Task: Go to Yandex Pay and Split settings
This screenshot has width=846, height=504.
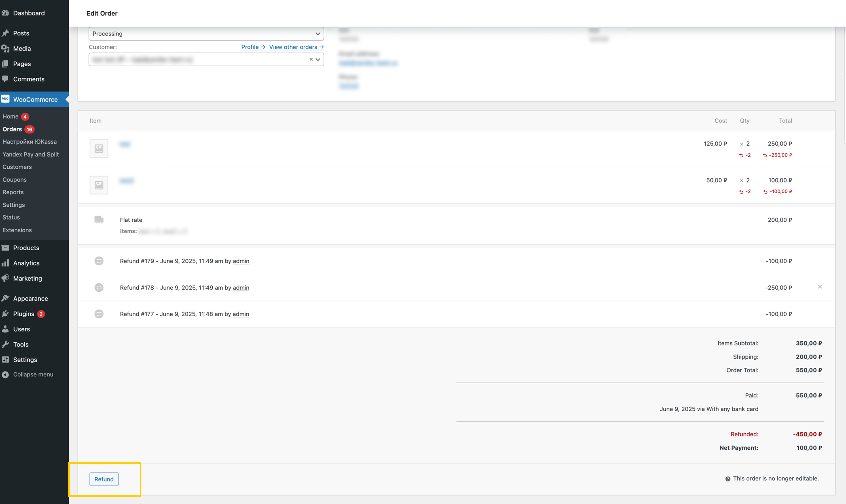Action: (31, 154)
